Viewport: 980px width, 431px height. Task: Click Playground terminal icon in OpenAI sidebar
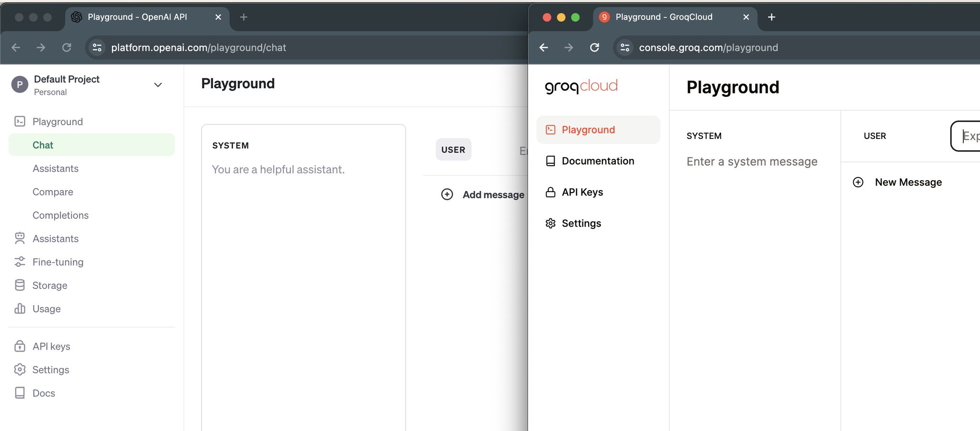tap(20, 122)
